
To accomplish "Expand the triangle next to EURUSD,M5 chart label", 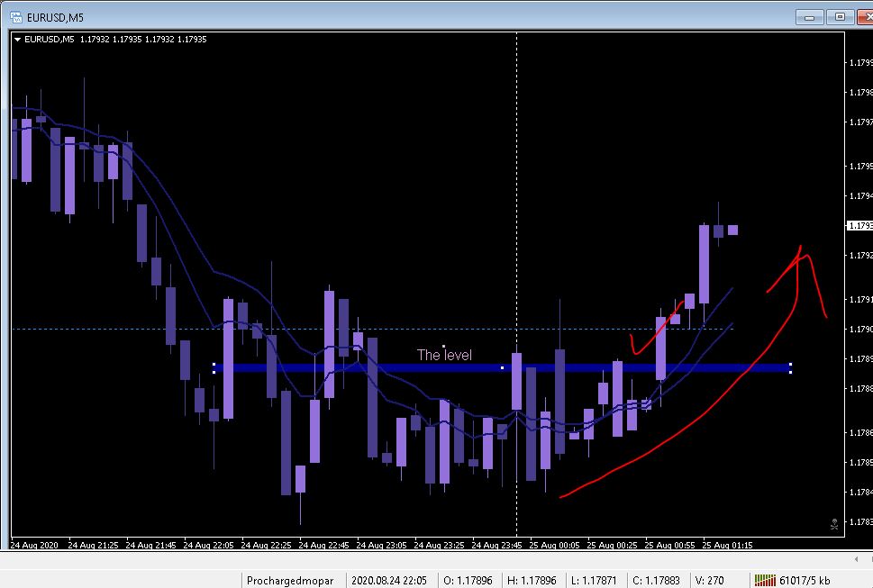I will pos(17,40).
